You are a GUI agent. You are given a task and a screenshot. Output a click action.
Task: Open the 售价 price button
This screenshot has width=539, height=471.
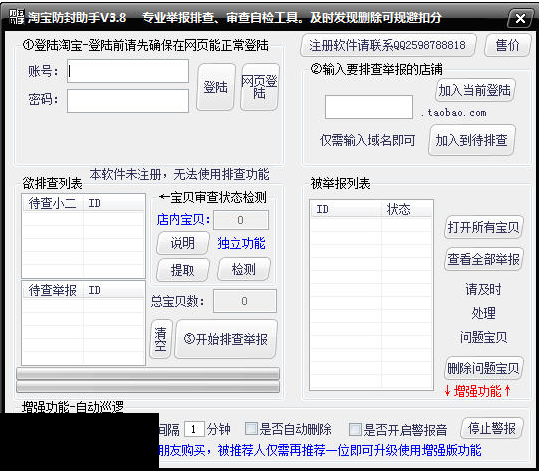coord(508,45)
